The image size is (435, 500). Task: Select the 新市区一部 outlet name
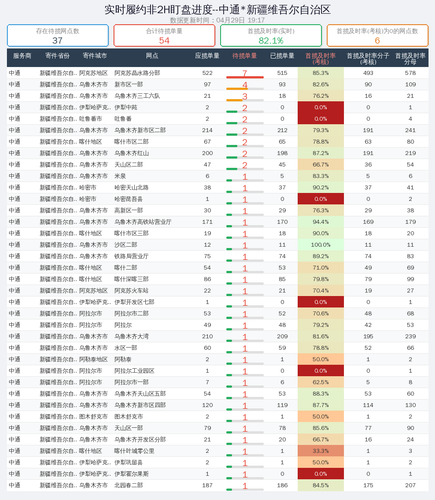coord(129,84)
